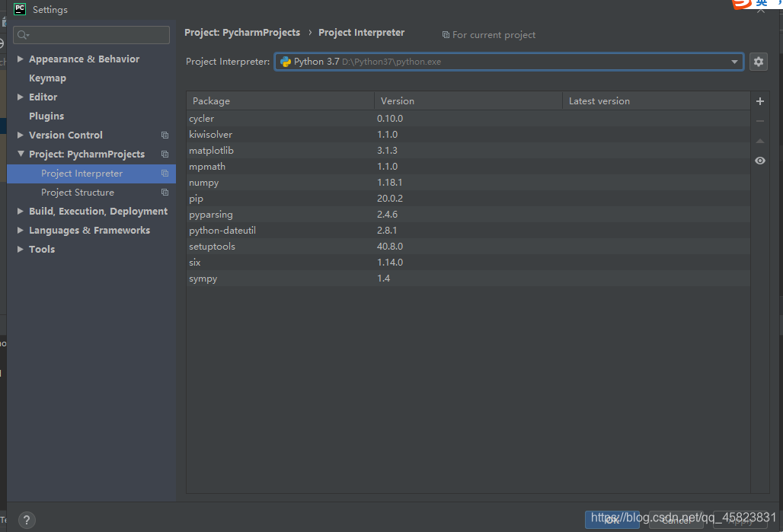Screen dimensions: 783x532
Task: Click the copy icon beside Project Structure
Action: [165, 192]
